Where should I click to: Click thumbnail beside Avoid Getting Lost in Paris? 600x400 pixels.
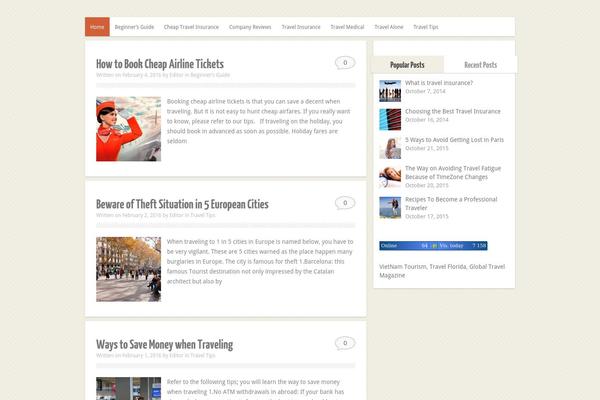tap(390, 148)
